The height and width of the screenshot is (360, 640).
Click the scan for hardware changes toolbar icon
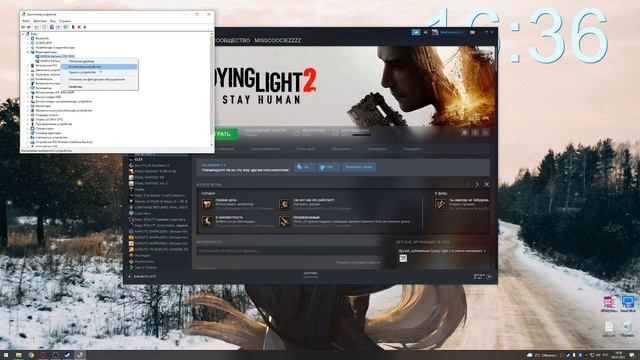(x=66, y=27)
